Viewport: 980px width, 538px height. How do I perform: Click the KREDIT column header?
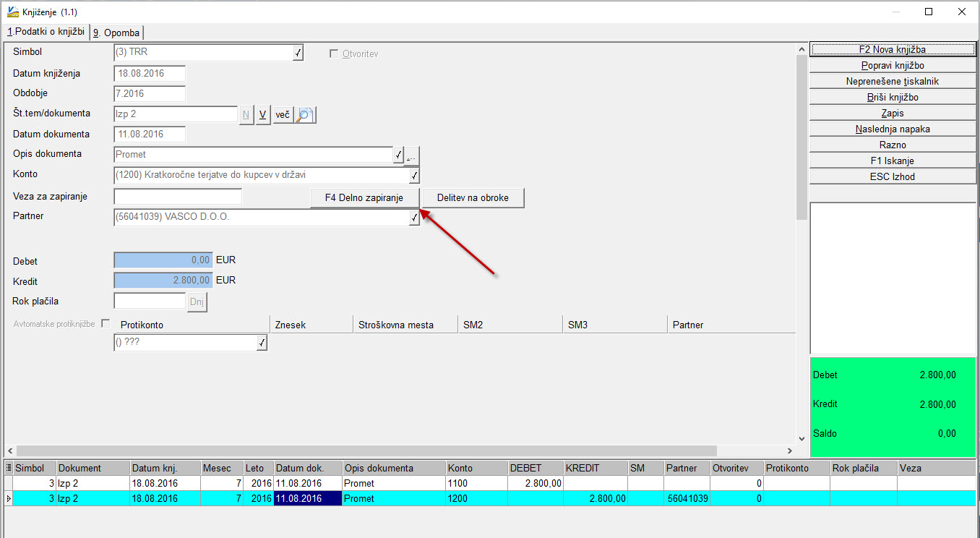pyautogui.click(x=596, y=468)
